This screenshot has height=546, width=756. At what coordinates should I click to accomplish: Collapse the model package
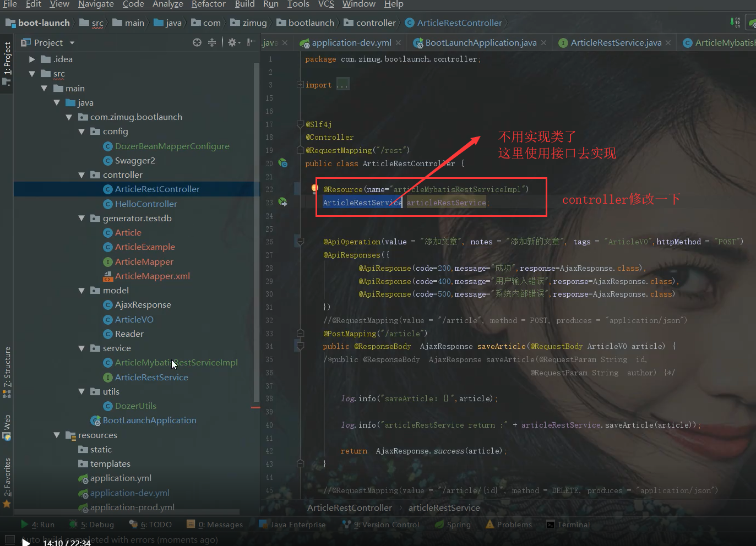pos(81,291)
